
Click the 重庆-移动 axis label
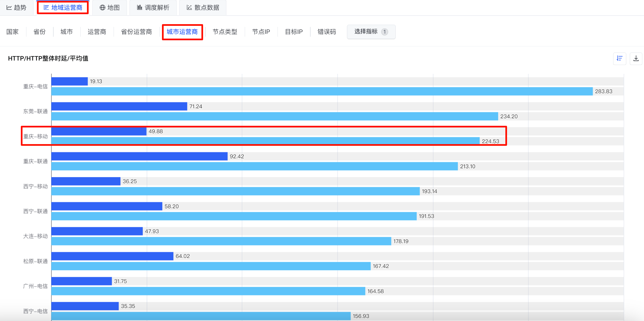[35, 136]
